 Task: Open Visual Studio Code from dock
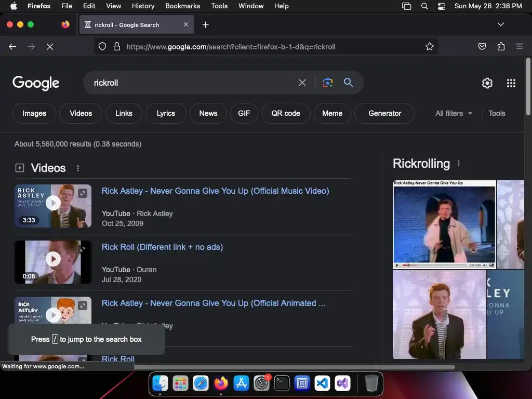(x=322, y=383)
